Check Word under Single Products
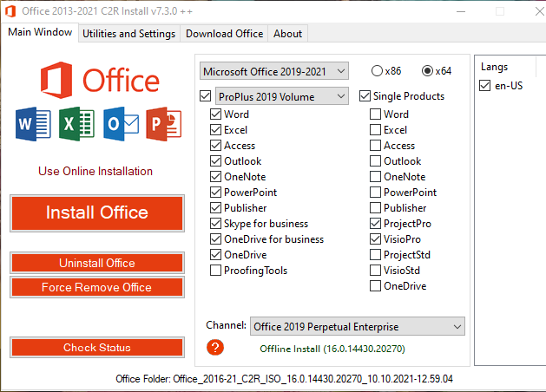546x392 pixels. click(375, 114)
